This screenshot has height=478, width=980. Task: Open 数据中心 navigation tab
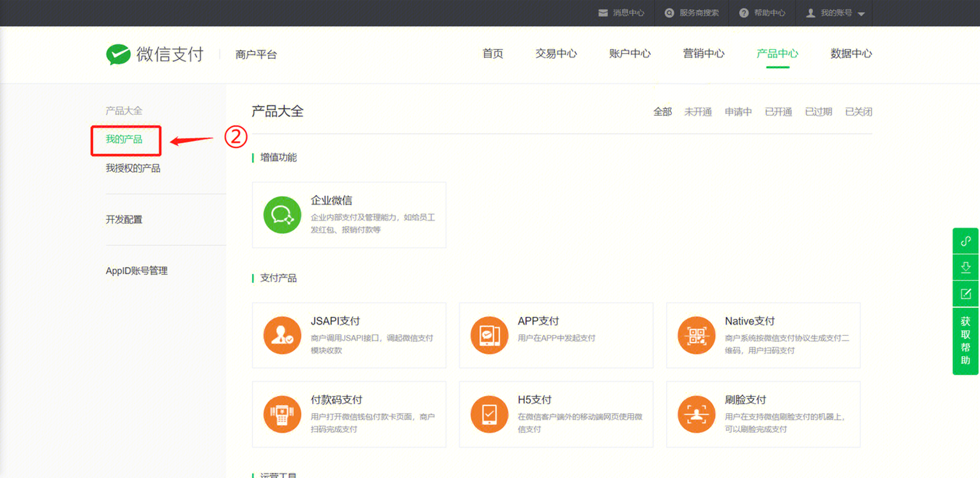(851, 53)
